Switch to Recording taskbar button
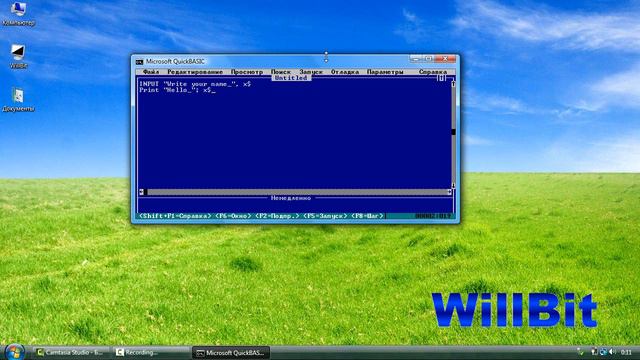Image resolution: width=640 pixels, height=360 pixels. [151, 352]
